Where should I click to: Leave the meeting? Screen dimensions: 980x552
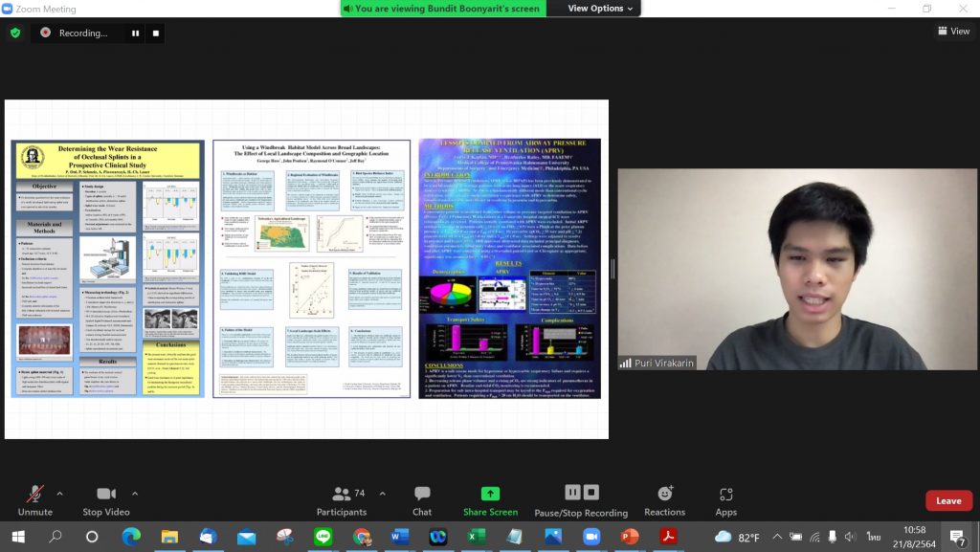coord(948,500)
